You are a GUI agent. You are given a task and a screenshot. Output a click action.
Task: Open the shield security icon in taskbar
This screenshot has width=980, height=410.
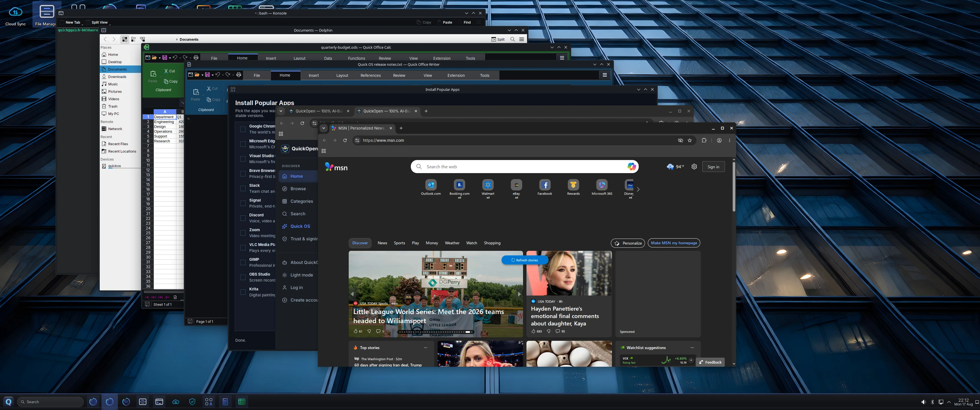pos(192,402)
